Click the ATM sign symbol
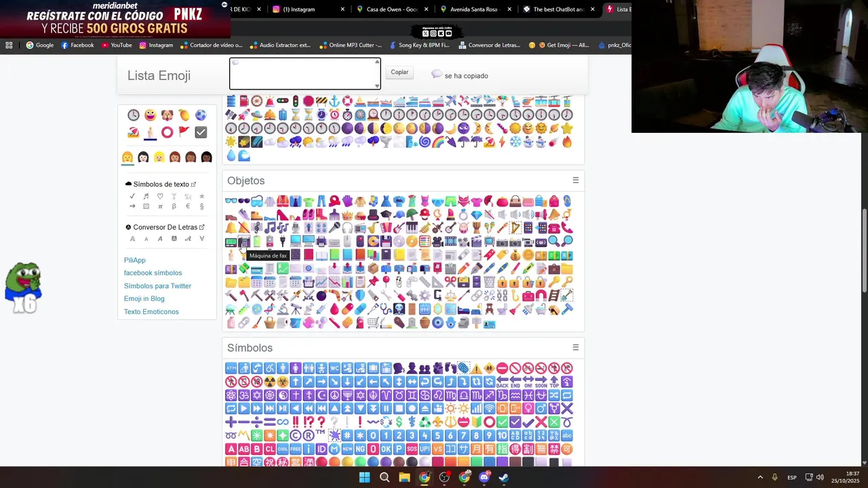Image resolution: width=868 pixels, height=488 pixels. coord(231,367)
